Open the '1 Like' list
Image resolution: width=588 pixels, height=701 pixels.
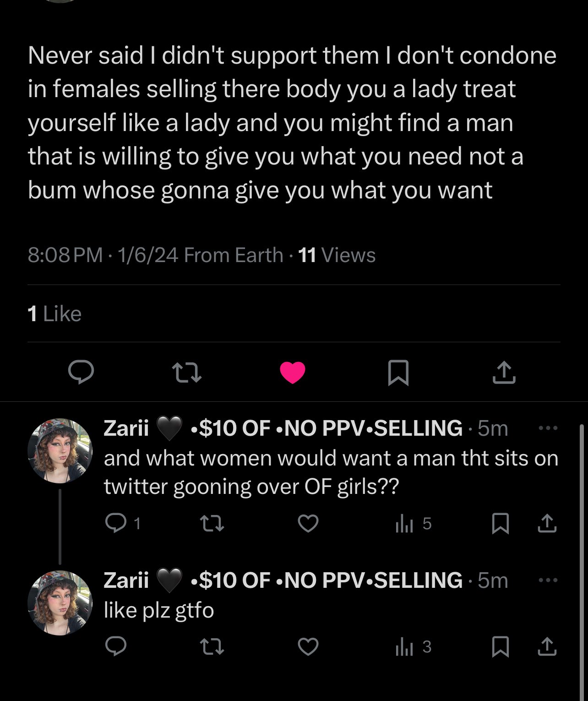tap(54, 314)
